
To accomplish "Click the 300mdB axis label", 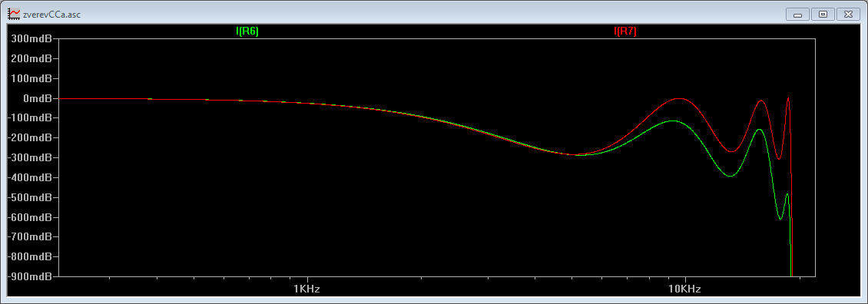I will click(x=31, y=38).
